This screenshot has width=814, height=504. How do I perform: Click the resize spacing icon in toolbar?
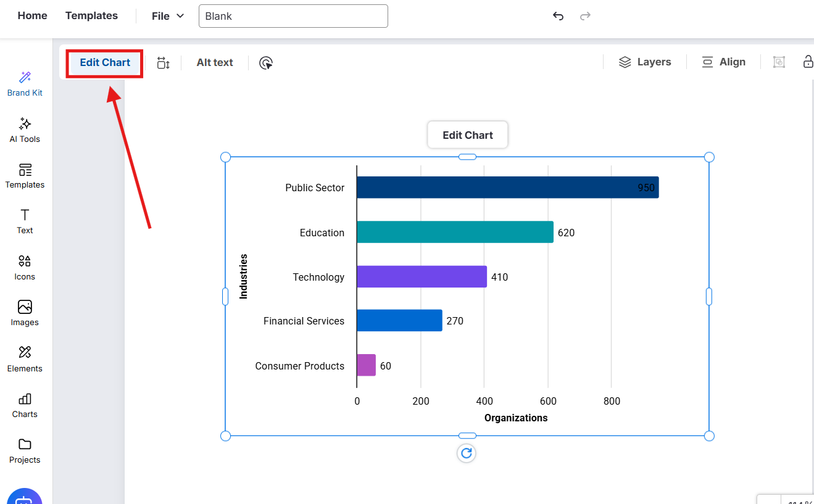[163, 63]
